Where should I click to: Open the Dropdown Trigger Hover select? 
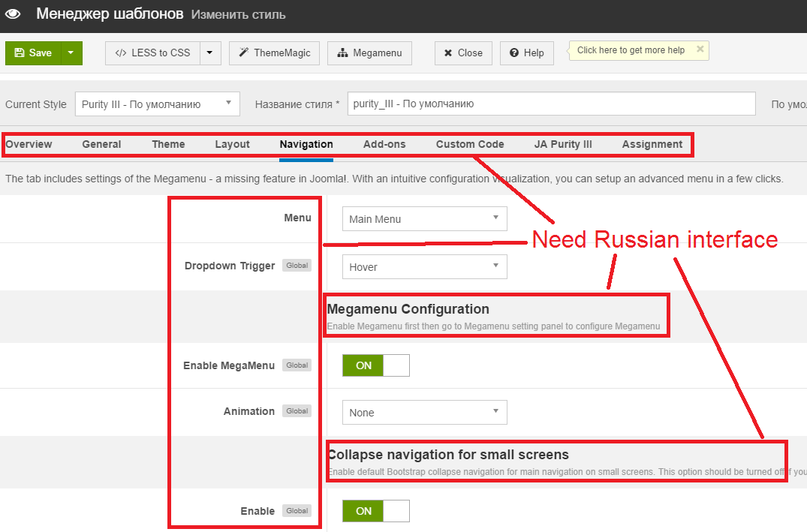tap(424, 267)
